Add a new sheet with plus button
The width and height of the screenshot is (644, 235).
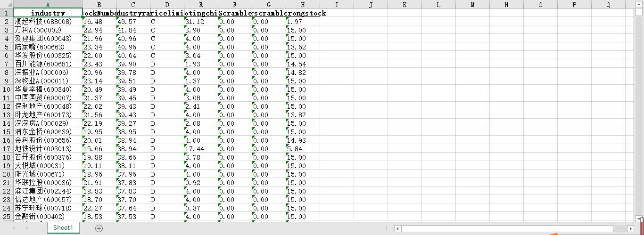click(99, 228)
